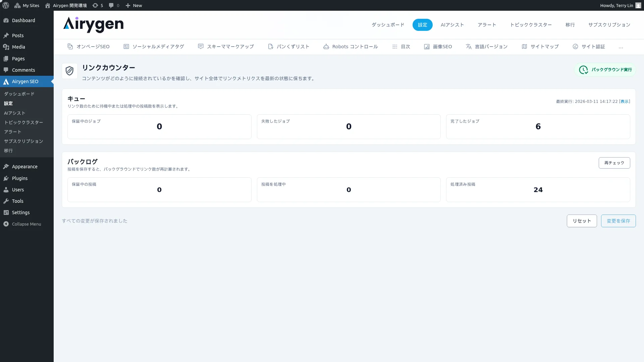The image size is (644, 362).
Task: Click the Plugins plug icon
Action: [6, 178]
